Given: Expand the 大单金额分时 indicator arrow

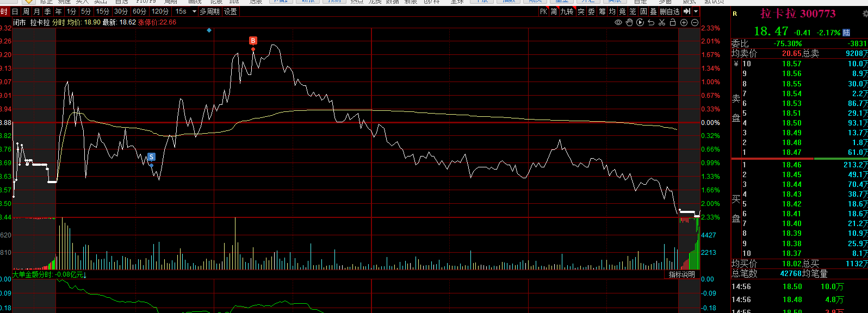Looking at the screenshot, I should coord(85,275).
